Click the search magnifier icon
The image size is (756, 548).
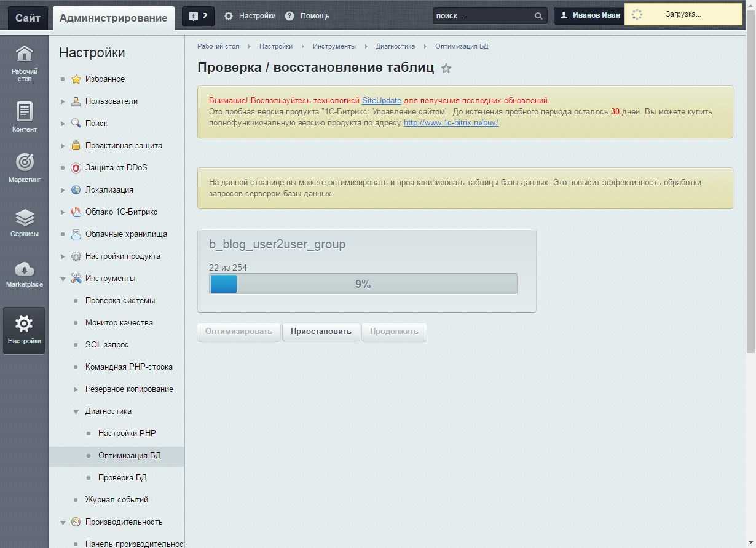tap(538, 17)
